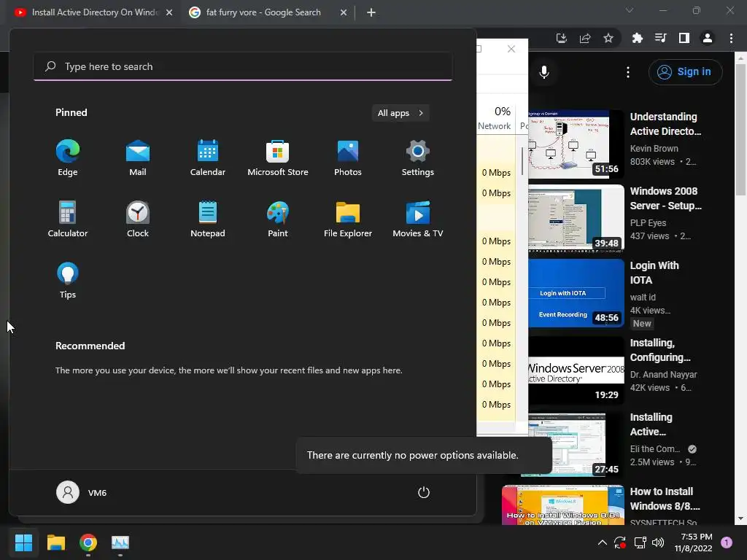Image resolution: width=747 pixels, height=560 pixels.
Task: Open the Paint app
Action: tap(278, 219)
